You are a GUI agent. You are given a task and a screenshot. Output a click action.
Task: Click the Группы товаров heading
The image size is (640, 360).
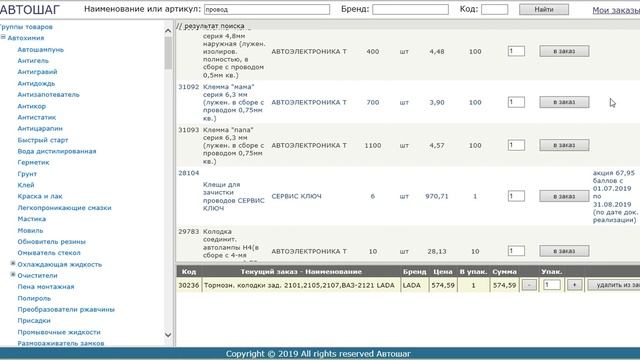(26, 27)
